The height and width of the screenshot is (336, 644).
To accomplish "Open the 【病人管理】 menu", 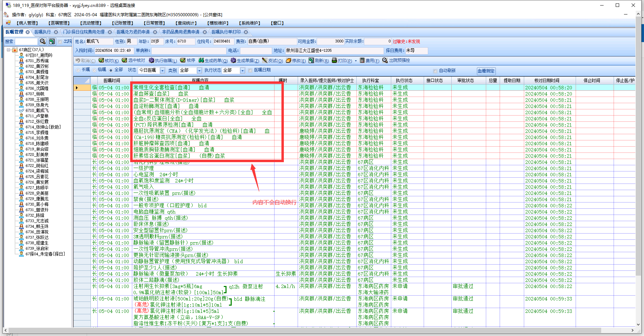I will click(x=27, y=23).
